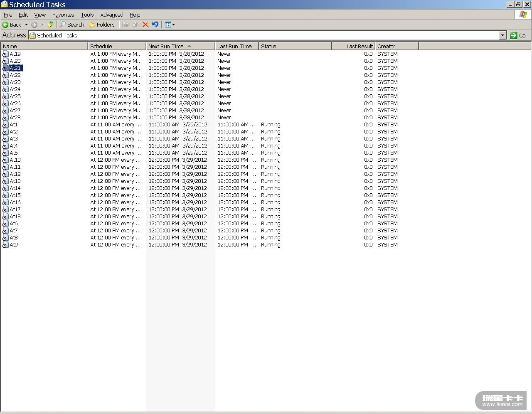Screen dimensions: 532x414
Task: Open the Views button menu
Action: click(170, 25)
